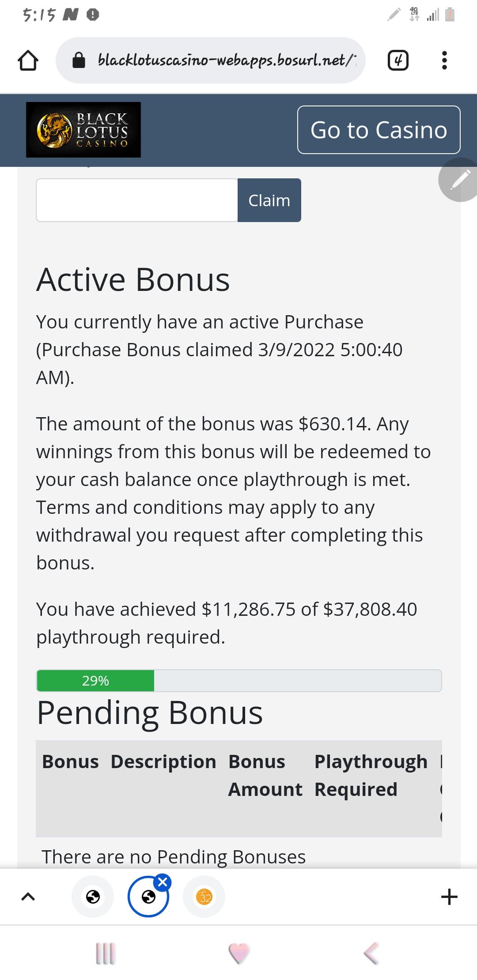Tap the heart-shaped home navigation button
Image resolution: width=477 pixels, height=980 pixels.
pos(239,954)
